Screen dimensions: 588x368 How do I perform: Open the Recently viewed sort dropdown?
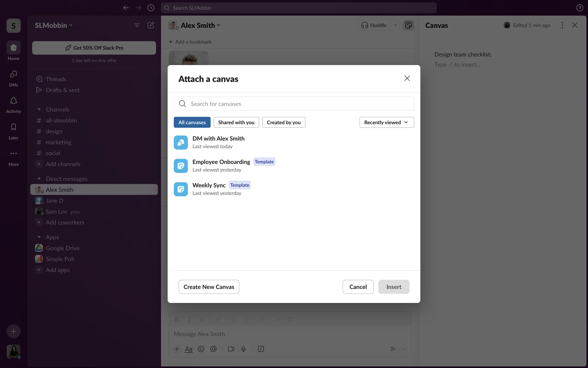[386, 122]
